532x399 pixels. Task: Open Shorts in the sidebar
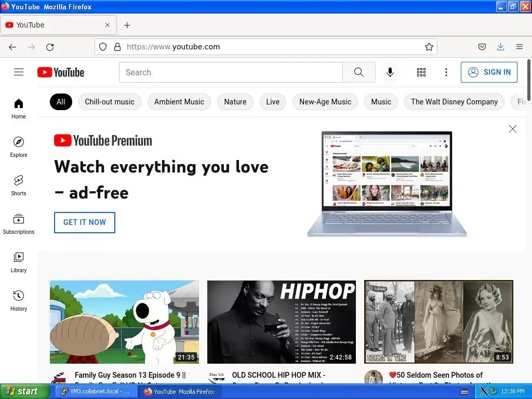(19, 185)
